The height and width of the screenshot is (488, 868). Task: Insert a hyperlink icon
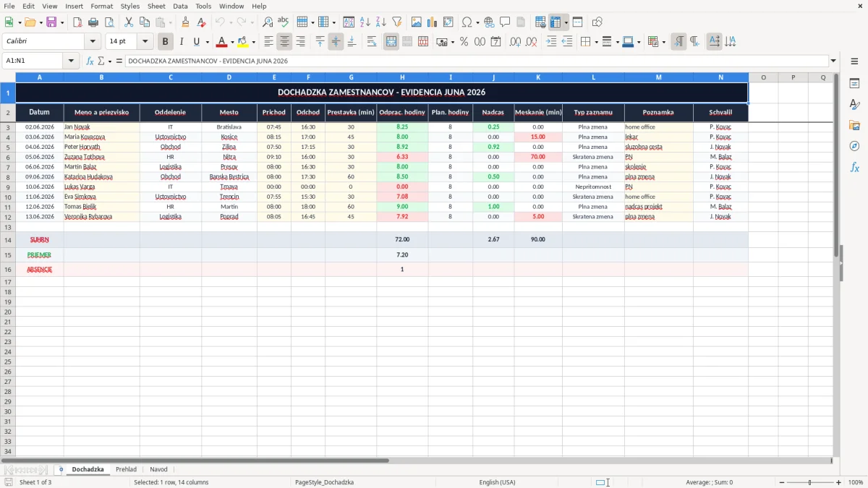(x=489, y=22)
